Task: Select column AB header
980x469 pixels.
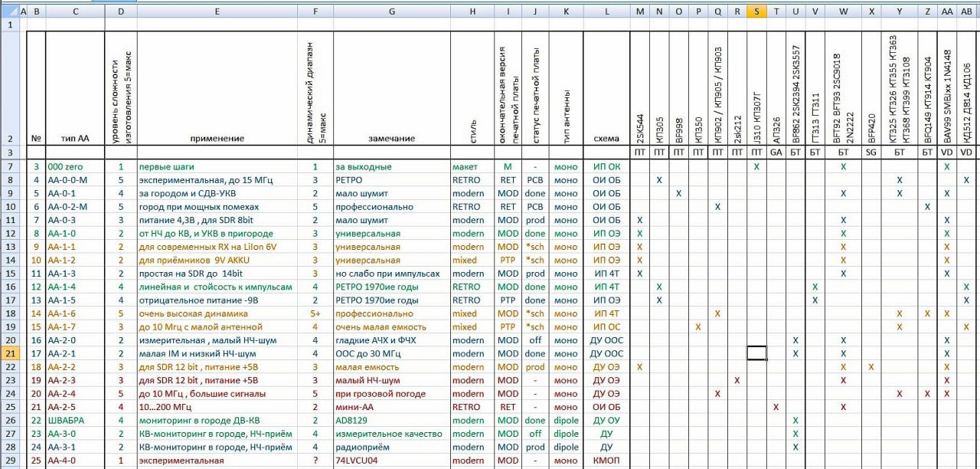Action: tap(966, 11)
